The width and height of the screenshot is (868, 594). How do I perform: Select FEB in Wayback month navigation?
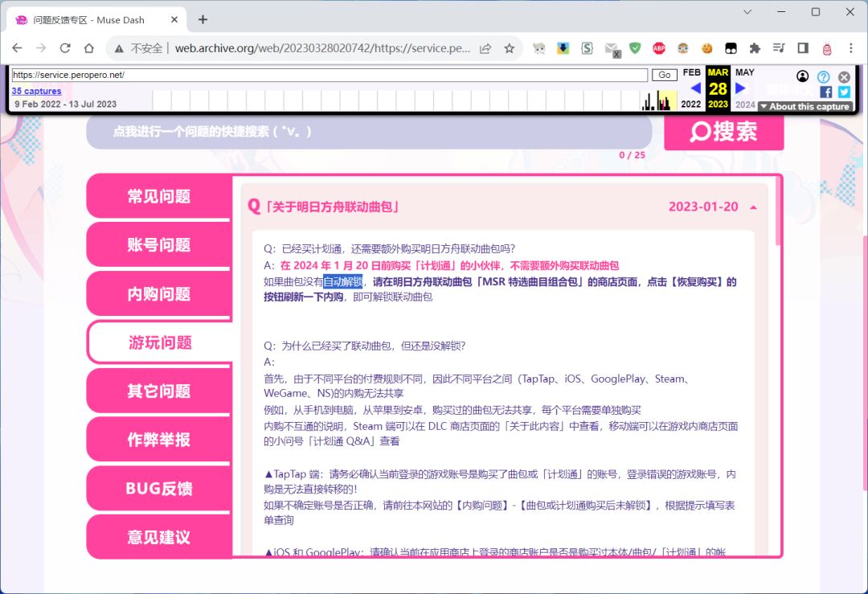691,72
